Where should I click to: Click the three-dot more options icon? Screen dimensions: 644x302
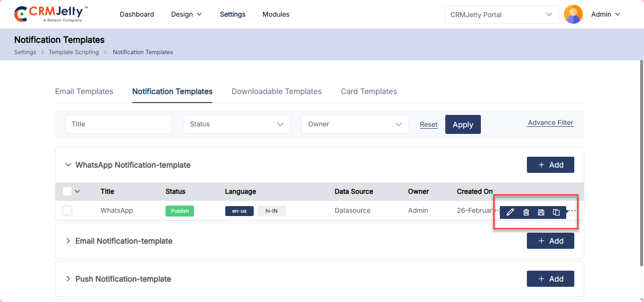[572, 210]
